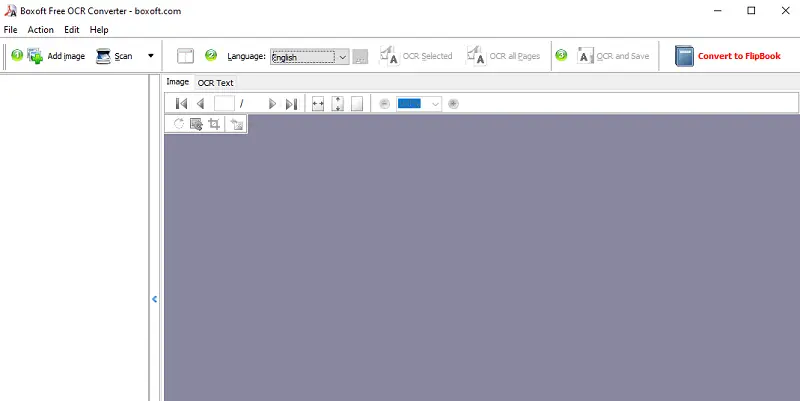The height and width of the screenshot is (401, 800).
Task: Click the page number input field
Action: [224, 103]
